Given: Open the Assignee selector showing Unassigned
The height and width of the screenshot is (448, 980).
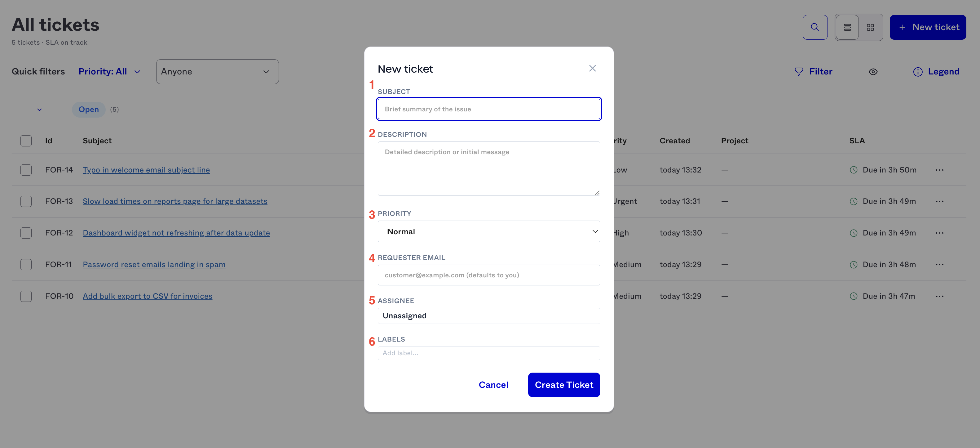Looking at the screenshot, I should pos(489,316).
